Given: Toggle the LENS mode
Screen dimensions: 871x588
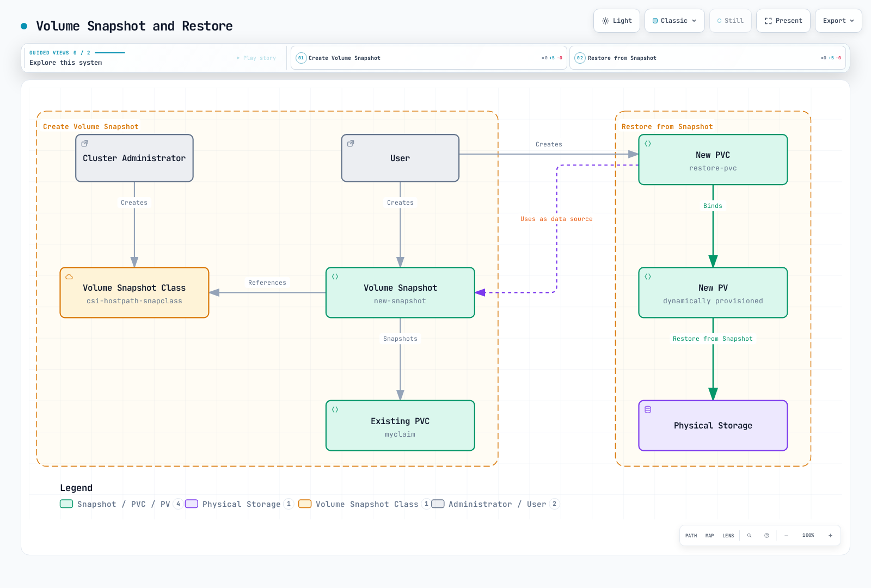Looking at the screenshot, I should pyautogui.click(x=728, y=536).
